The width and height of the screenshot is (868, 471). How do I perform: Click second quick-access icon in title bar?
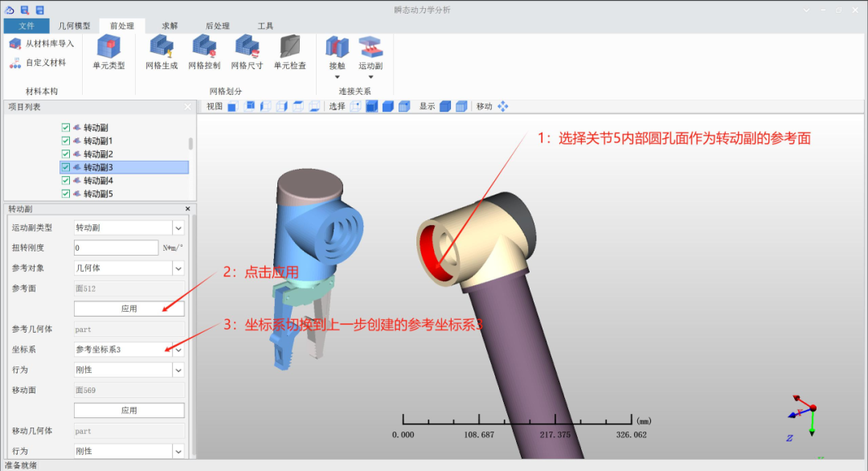[x=24, y=10]
